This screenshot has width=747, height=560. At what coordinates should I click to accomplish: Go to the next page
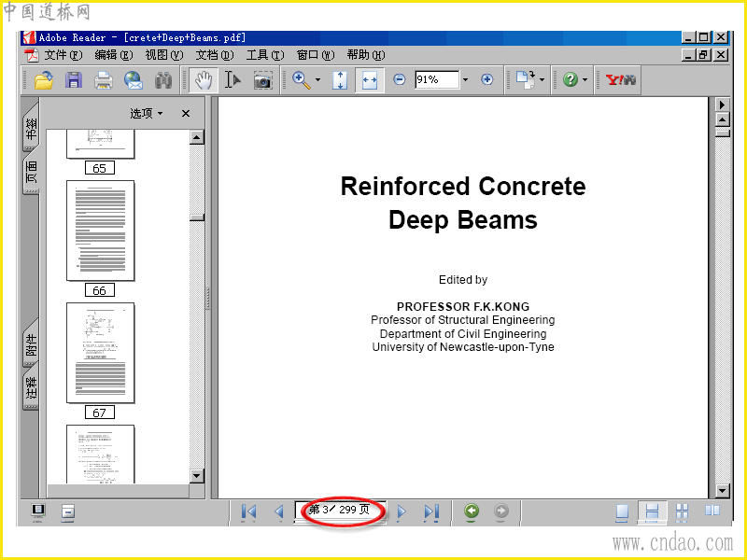[402, 511]
